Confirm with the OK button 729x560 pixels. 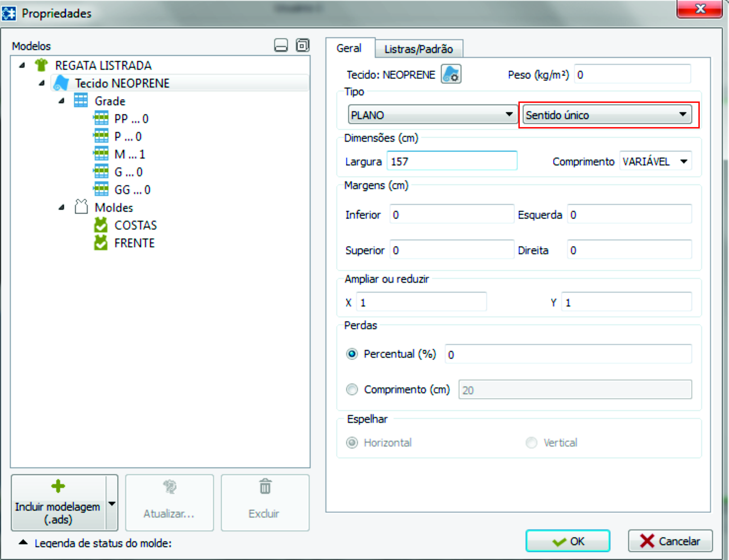[x=568, y=541]
